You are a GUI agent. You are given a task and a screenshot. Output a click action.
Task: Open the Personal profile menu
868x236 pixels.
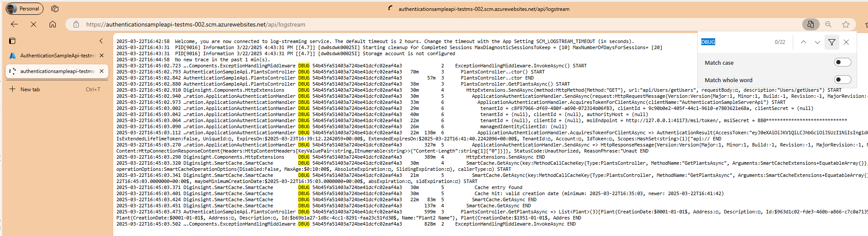coord(24,9)
